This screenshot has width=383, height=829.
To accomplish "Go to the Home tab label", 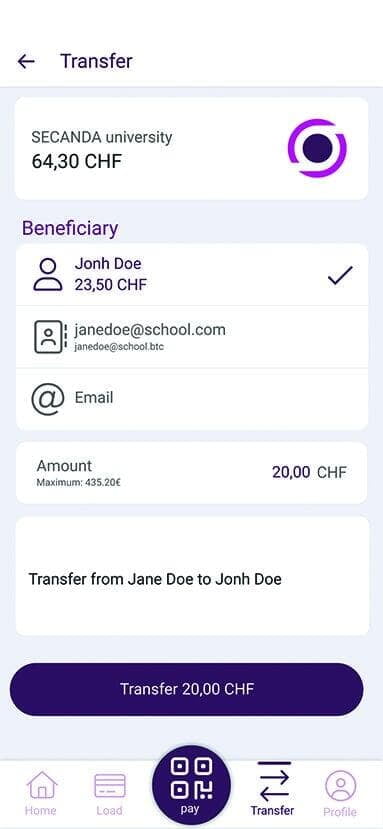I will click(x=41, y=810).
